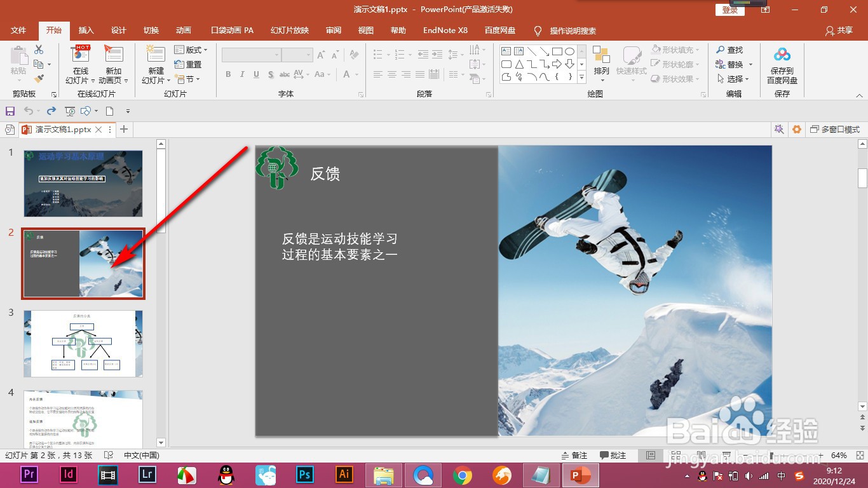This screenshot has width=868, height=488.
Task: Click Save to Baidu Netdisk icon
Action: click(x=782, y=65)
